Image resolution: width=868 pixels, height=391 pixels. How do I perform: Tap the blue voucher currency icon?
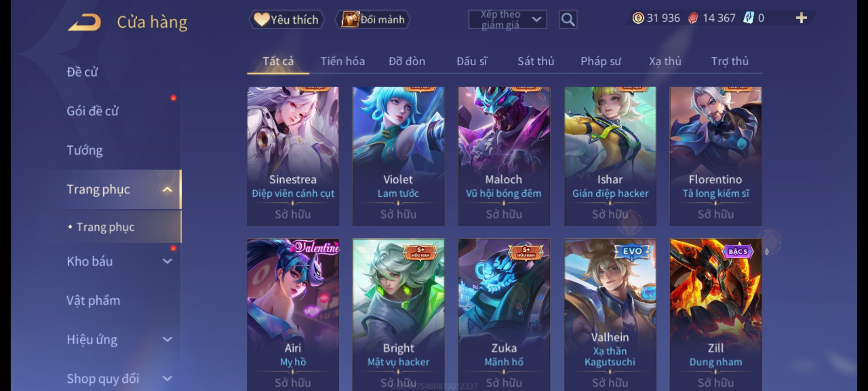[748, 18]
